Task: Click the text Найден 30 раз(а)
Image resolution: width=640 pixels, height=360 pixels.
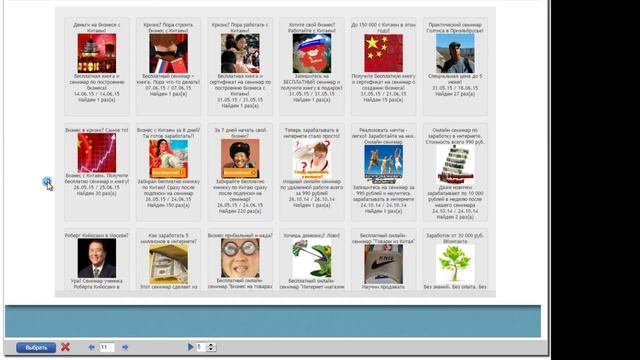Action: click(97, 193)
